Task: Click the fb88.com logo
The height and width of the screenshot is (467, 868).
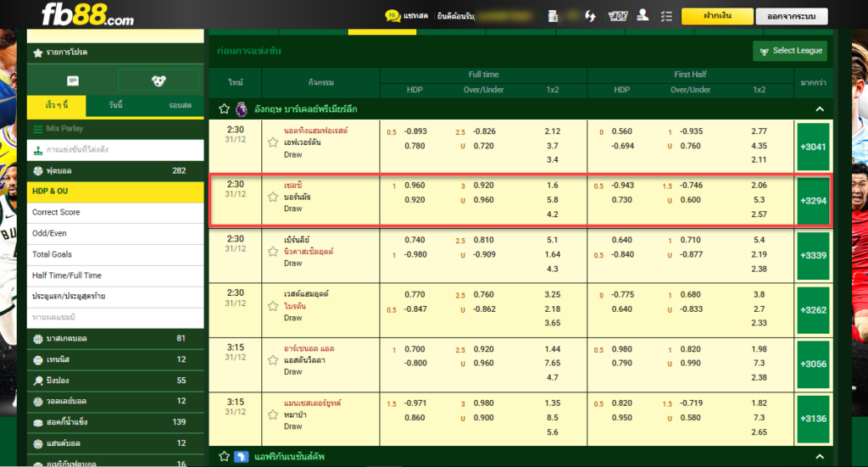Action: click(88, 14)
